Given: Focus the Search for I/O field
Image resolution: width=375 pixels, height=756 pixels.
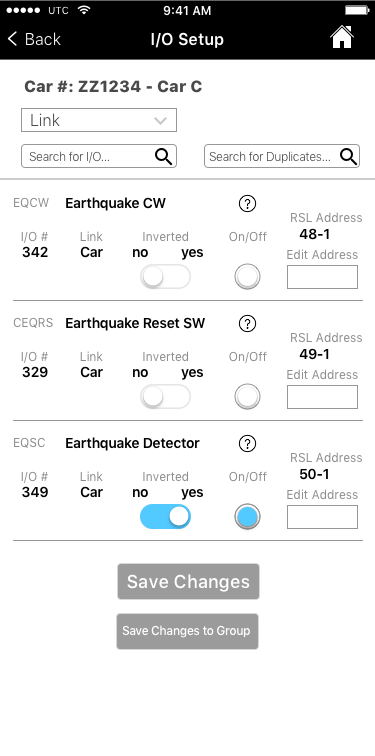Looking at the screenshot, I should pos(99,156).
